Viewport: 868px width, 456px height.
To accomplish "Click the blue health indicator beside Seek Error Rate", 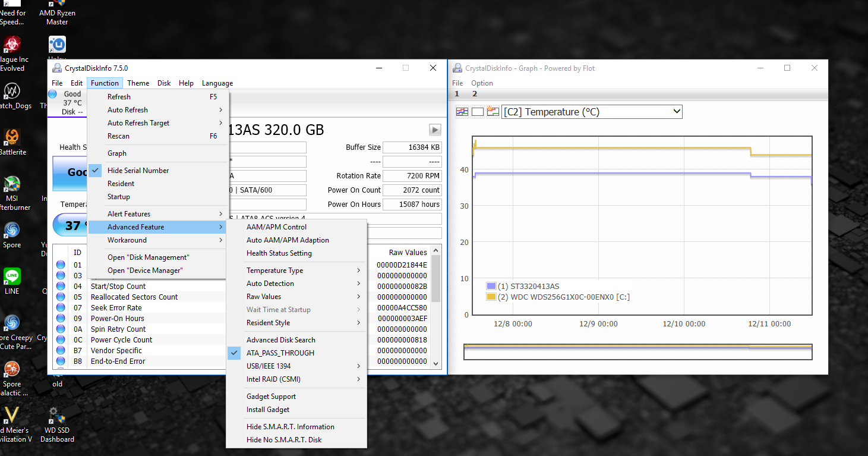I will (61, 307).
